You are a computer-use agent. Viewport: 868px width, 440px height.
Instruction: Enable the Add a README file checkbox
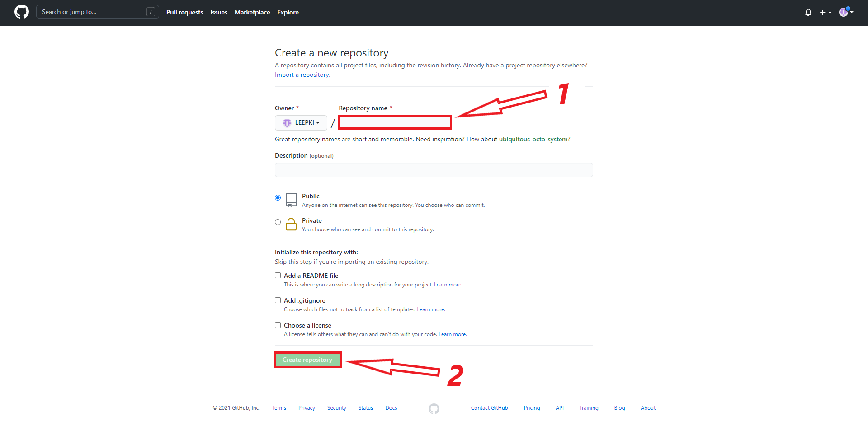click(278, 276)
